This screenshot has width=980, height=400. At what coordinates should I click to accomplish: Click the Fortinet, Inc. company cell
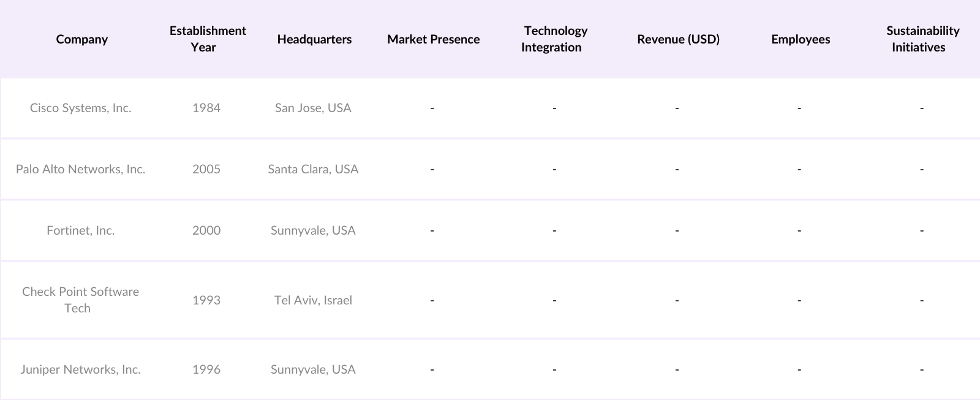point(81,230)
